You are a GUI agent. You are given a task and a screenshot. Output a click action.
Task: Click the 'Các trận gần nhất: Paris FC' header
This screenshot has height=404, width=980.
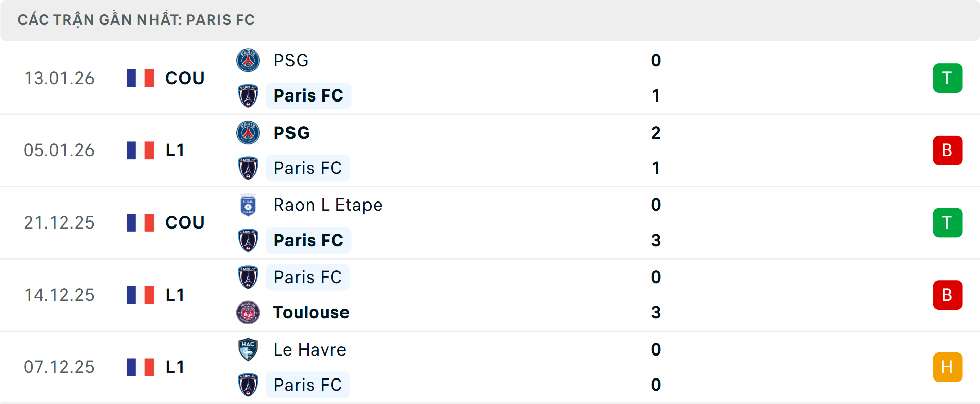(136, 20)
